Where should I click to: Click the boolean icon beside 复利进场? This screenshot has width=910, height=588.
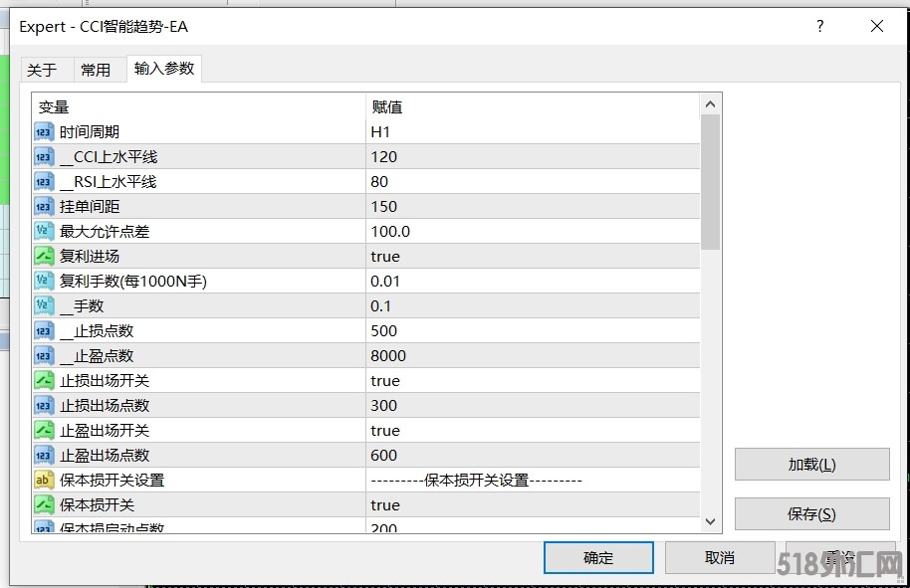(44, 257)
